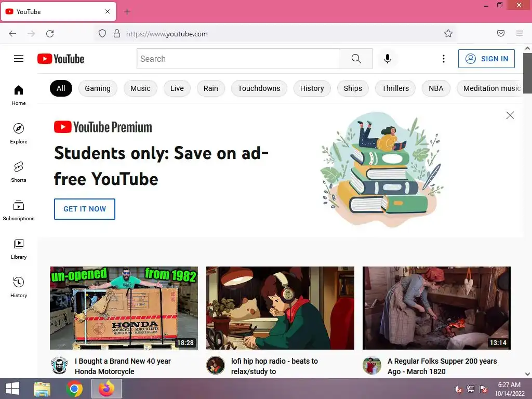The height and width of the screenshot is (399, 532).
Task: Click GET IT NOW button
Action: tap(85, 209)
